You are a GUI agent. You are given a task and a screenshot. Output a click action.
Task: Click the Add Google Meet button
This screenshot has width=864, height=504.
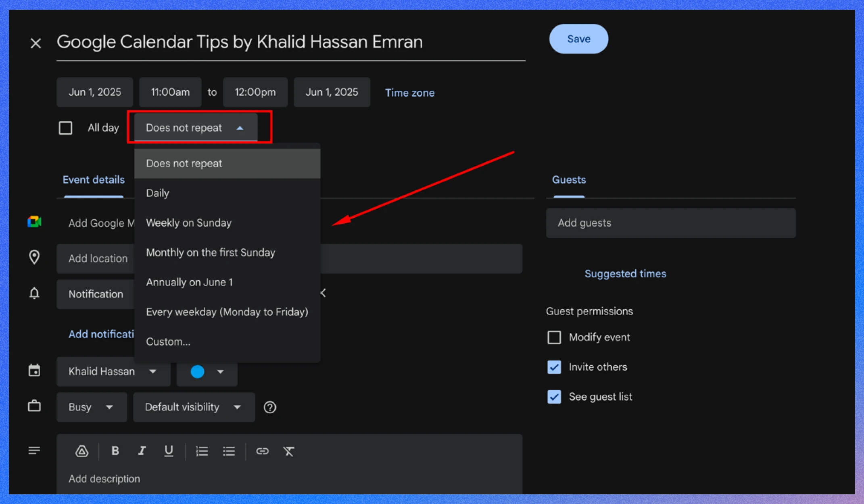(101, 223)
